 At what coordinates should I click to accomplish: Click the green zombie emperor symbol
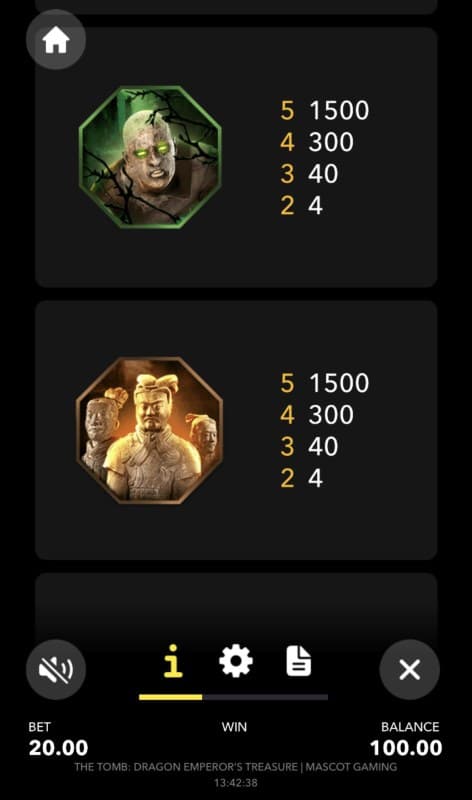point(150,157)
